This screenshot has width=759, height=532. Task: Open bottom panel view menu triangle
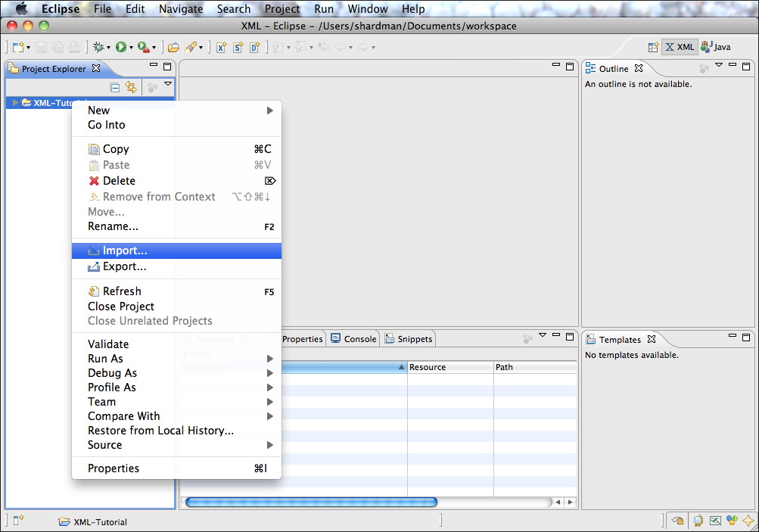click(x=543, y=335)
